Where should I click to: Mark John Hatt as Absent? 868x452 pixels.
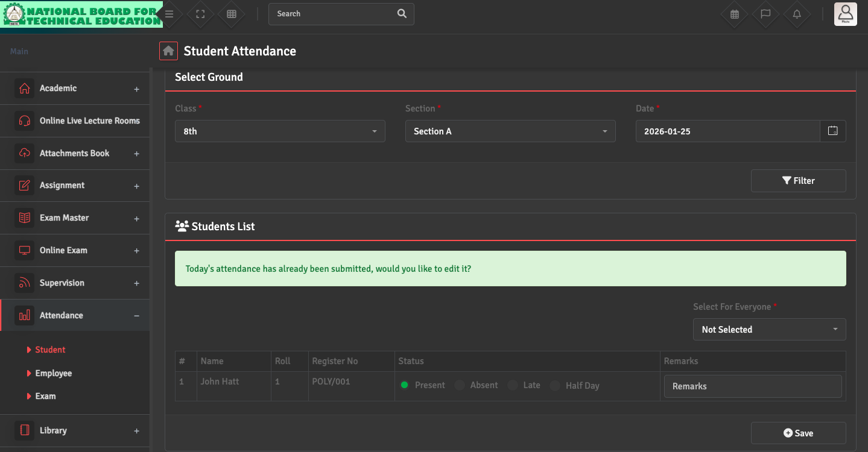(460, 385)
